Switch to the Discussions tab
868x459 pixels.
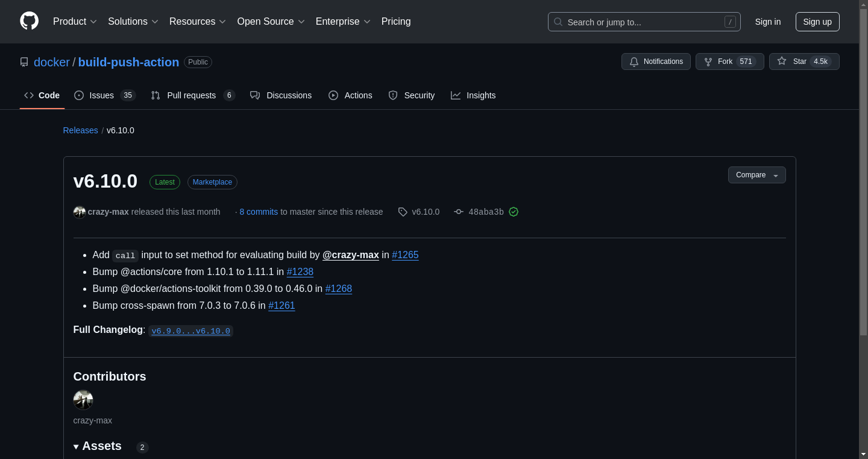click(x=281, y=95)
